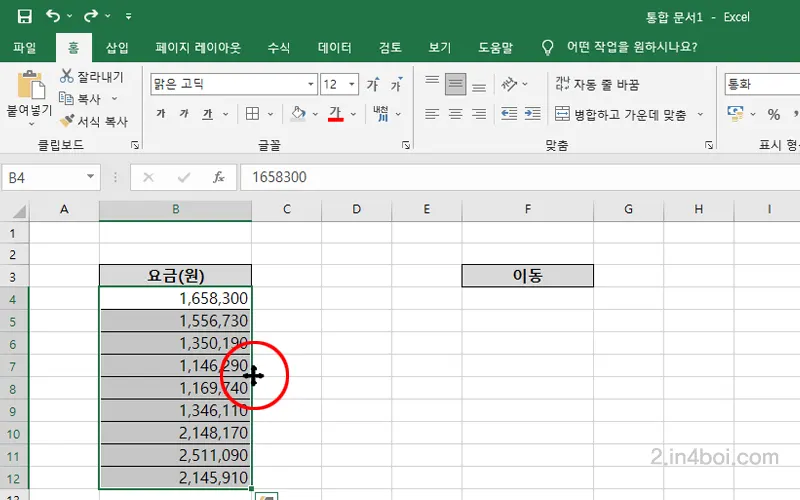Redo the last undone action
The width and height of the screenshot is (800, 500).
tap(91, 16)
